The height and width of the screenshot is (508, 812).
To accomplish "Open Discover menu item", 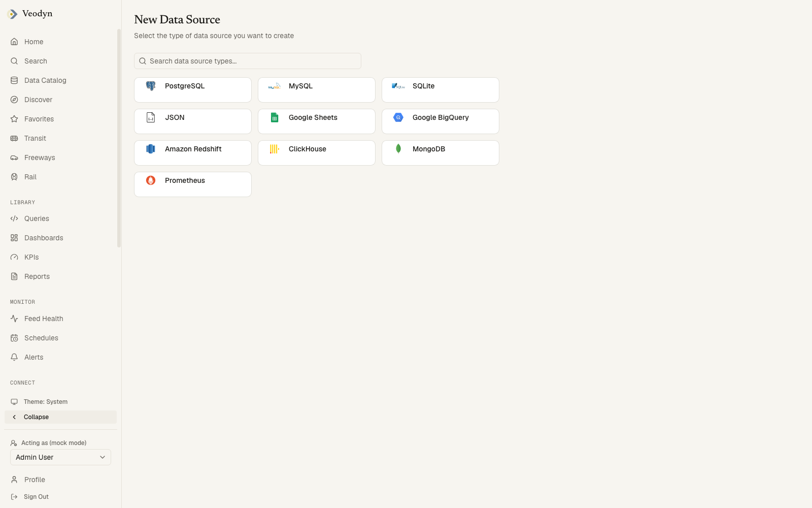I will pos(60,100).
